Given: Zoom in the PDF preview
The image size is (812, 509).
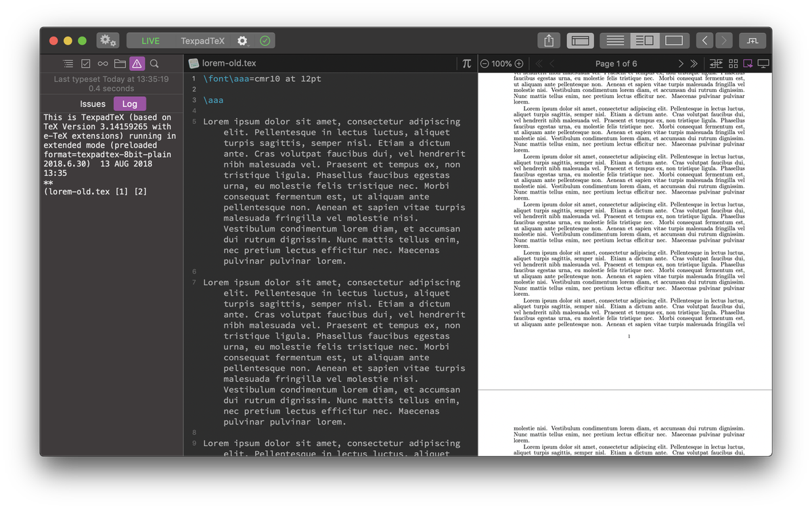Looking at the screenshot, I should pyautogui.click(x=519, y=64).
